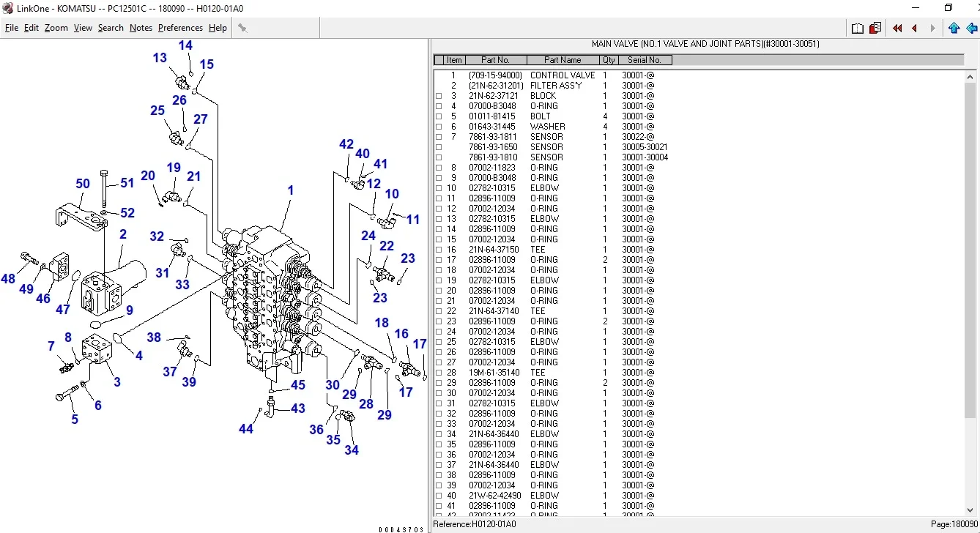Select part number 19M-61-35140
Image resolution: width=980 pixels, height=533 pixels.
coord(494,373)
